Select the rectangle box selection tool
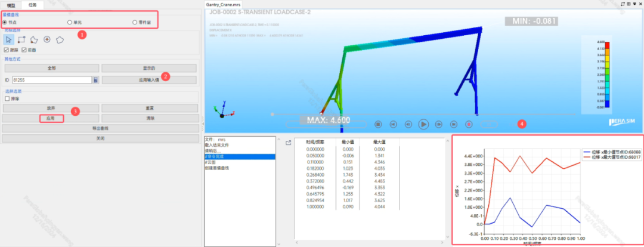644x247 pixels. (x=21, y=39)
